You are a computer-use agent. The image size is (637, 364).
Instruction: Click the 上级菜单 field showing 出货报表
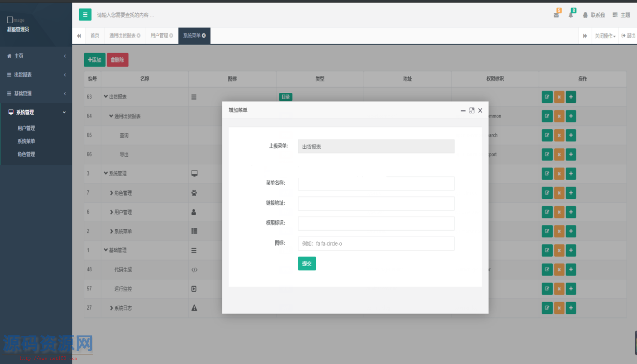pos(376,147)
